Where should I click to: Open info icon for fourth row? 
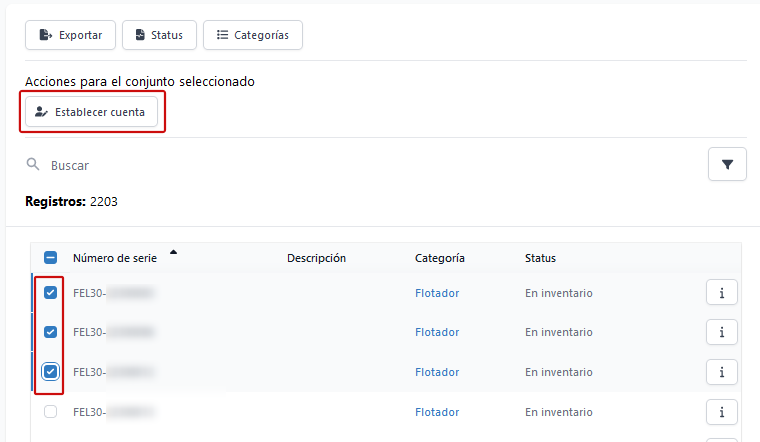tap(721, 412)
